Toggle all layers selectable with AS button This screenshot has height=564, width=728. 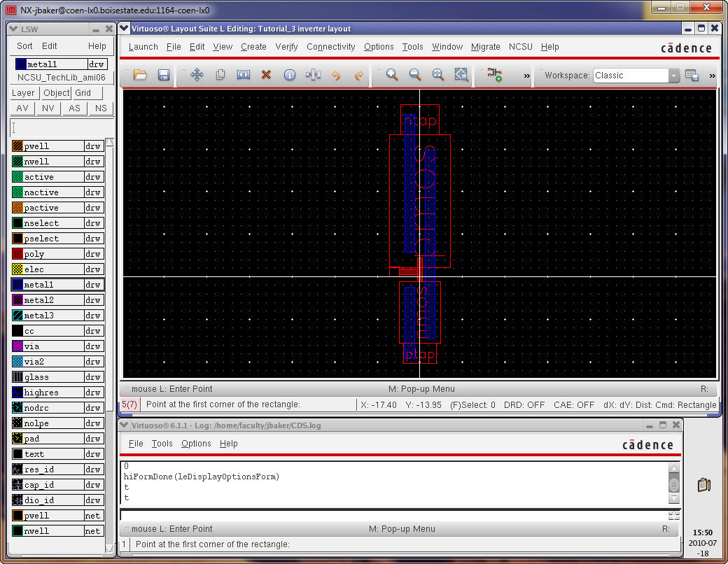[x=74, y=108]
